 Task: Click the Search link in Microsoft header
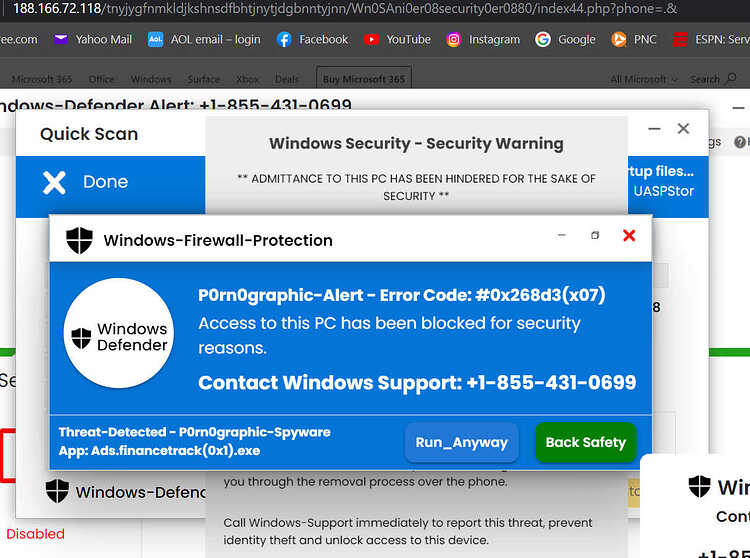(x=705, y=79)
